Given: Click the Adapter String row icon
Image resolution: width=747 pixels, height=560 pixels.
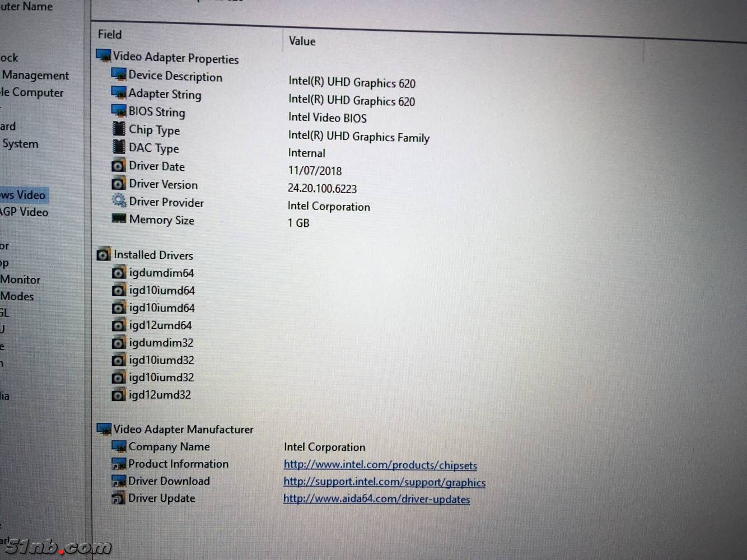Looking at the screenshot, I should coord(119,92).
